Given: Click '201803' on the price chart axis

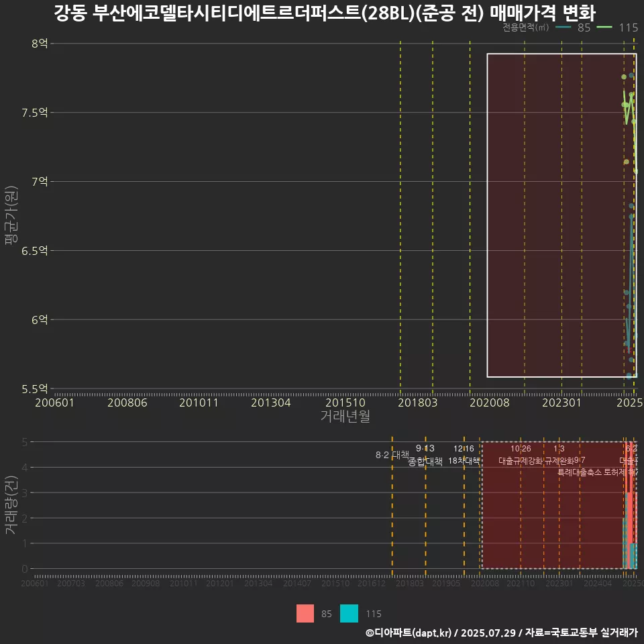Looking at the screenshot, I should (418, 402).
